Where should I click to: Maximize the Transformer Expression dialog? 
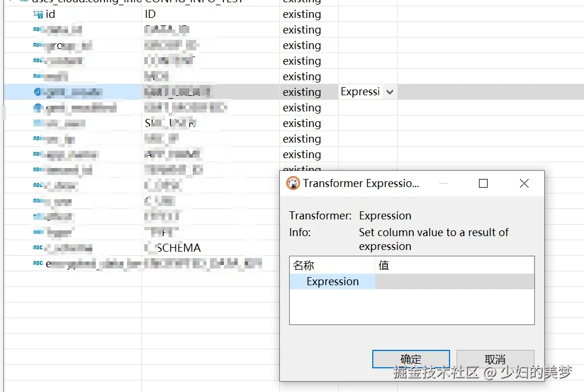483,184
